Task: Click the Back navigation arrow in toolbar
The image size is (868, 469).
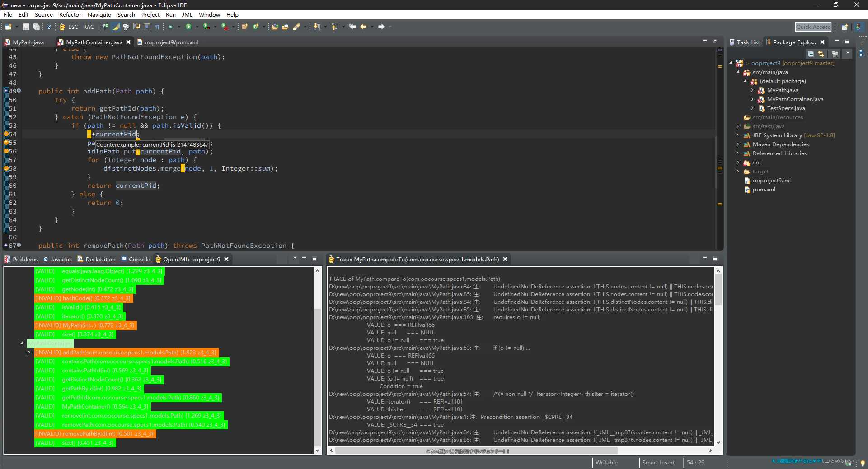Action: (363, 27)
